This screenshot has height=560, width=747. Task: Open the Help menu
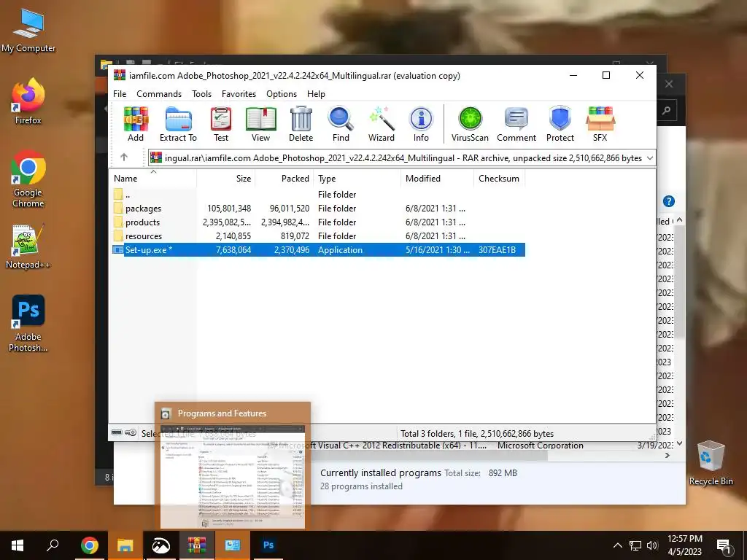[x=316, y=94]
